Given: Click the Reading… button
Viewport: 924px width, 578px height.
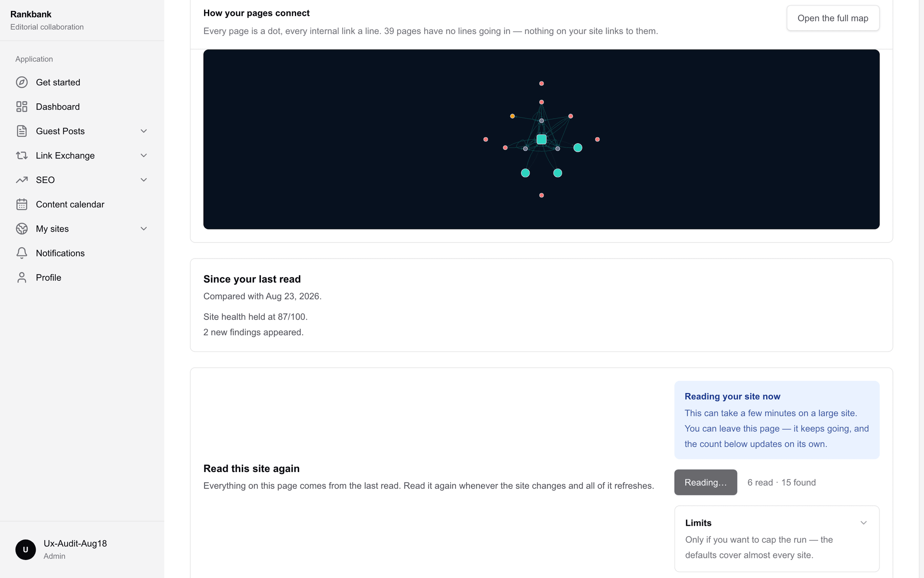Looking at the screenshot, I should (706, 482).
